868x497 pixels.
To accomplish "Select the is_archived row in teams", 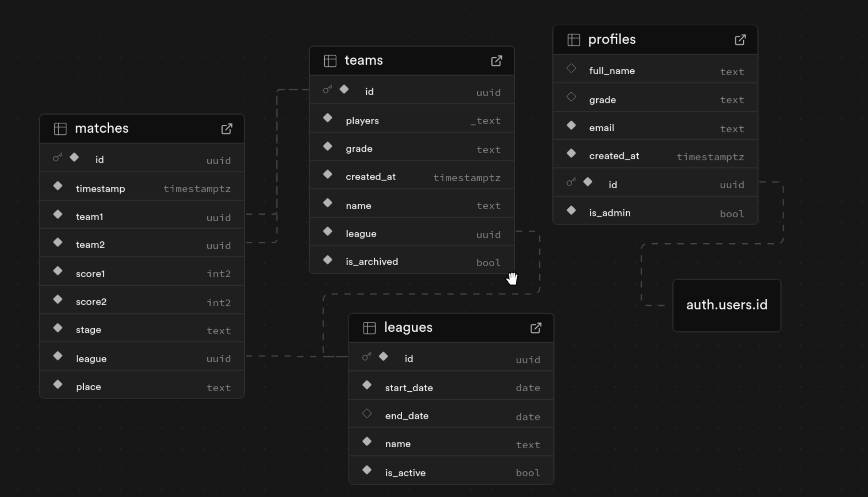I will (371, 262).
